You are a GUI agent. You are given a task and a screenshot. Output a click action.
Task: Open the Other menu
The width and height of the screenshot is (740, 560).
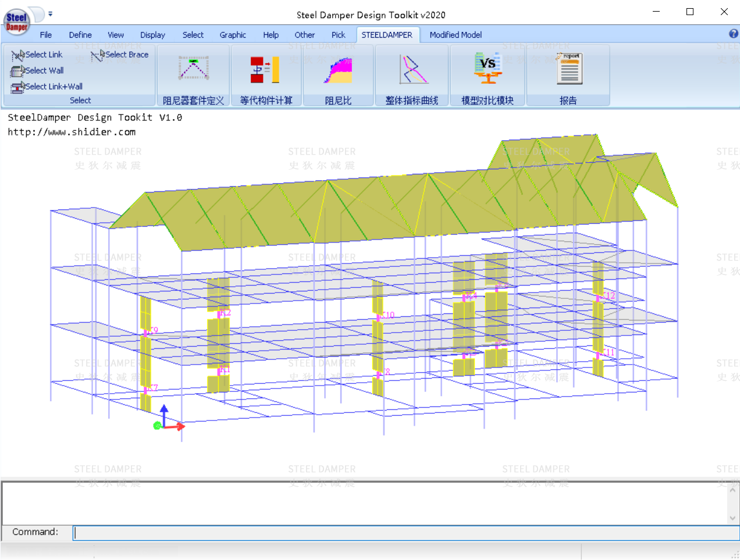point(304,35)
